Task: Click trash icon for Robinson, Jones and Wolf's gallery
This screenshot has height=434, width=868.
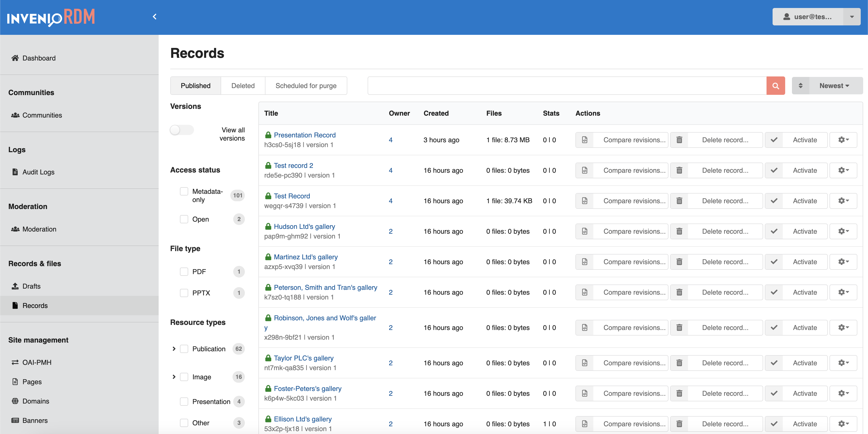Action: point(679,328)
